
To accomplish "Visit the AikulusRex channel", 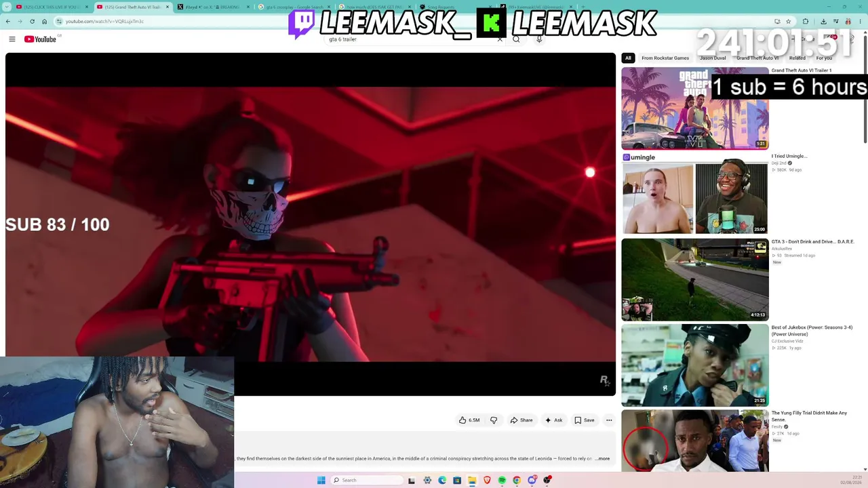I will tap(782, 249).
